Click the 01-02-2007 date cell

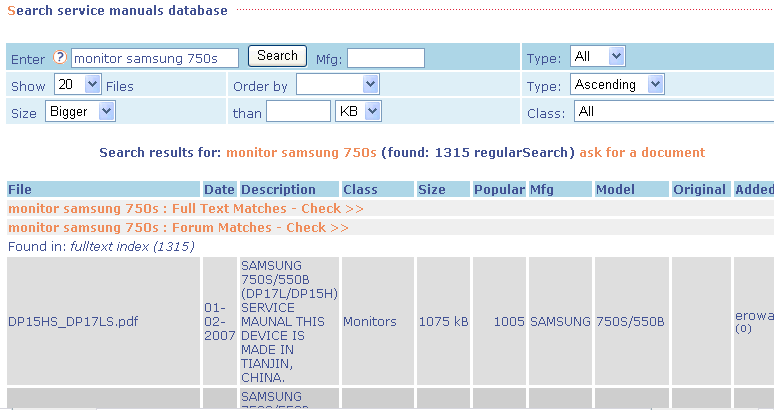coord(220,322)
